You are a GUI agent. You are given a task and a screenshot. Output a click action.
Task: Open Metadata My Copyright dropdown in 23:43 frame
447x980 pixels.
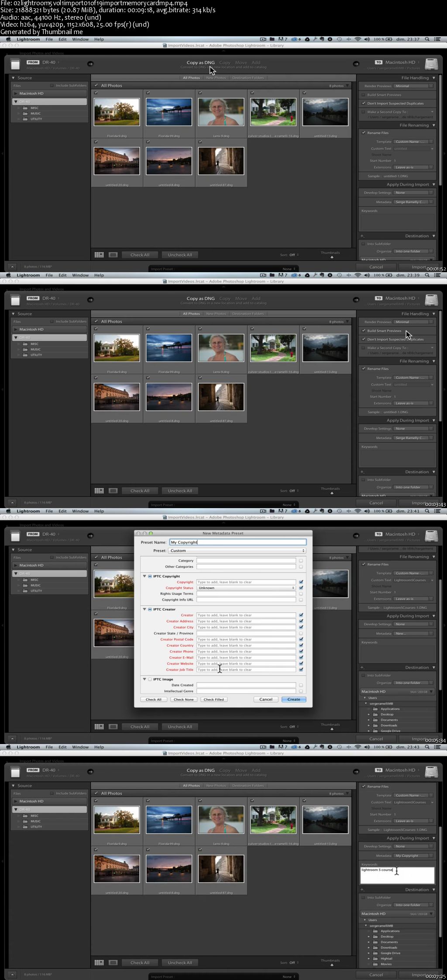pyautogui.click(x=413, y=855)
